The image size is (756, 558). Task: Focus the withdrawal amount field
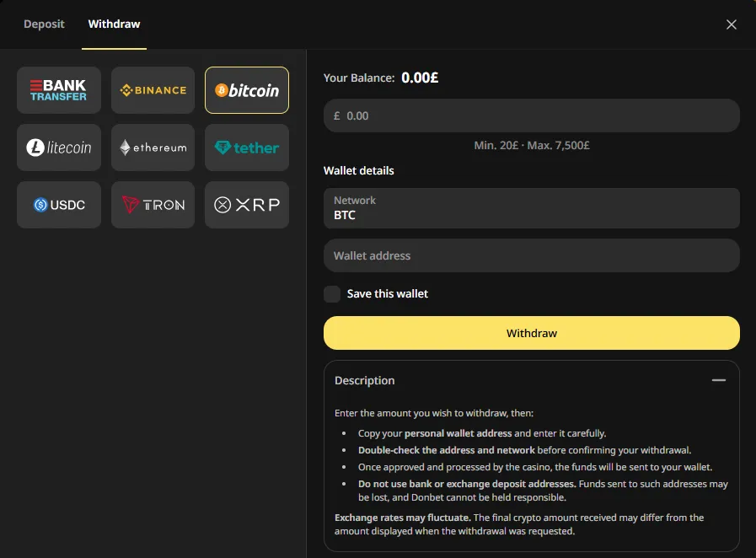531,115
